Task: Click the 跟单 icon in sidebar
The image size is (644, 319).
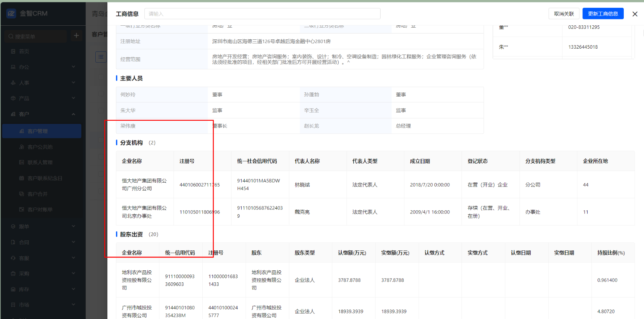Action: pyautogui.click(x=13, y=226)
